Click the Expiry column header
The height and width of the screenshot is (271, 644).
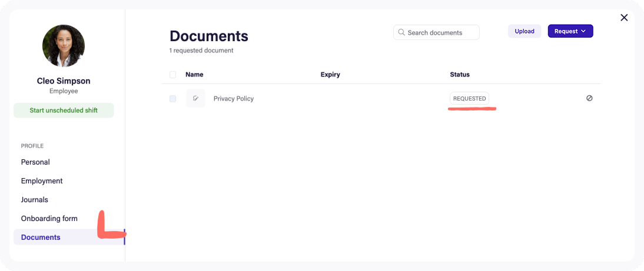330,75
